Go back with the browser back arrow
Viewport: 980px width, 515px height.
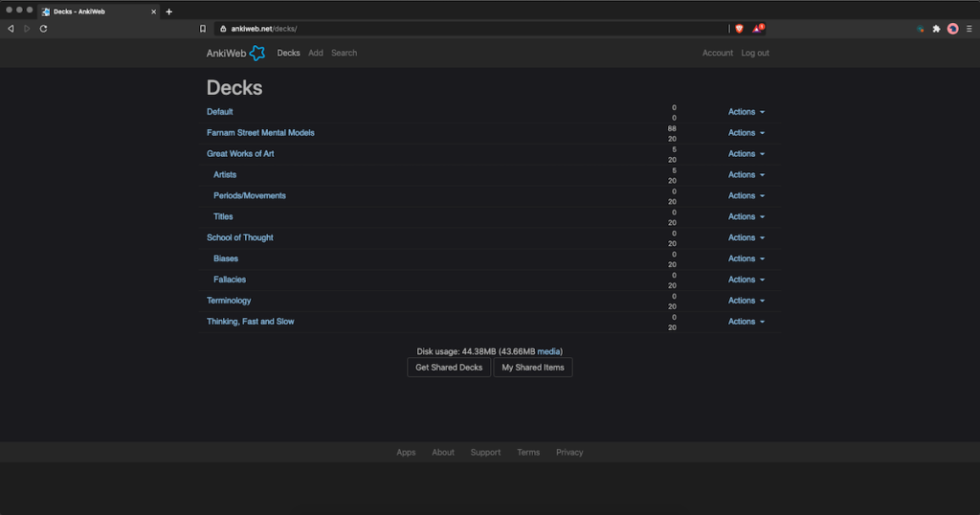(11, 29)
